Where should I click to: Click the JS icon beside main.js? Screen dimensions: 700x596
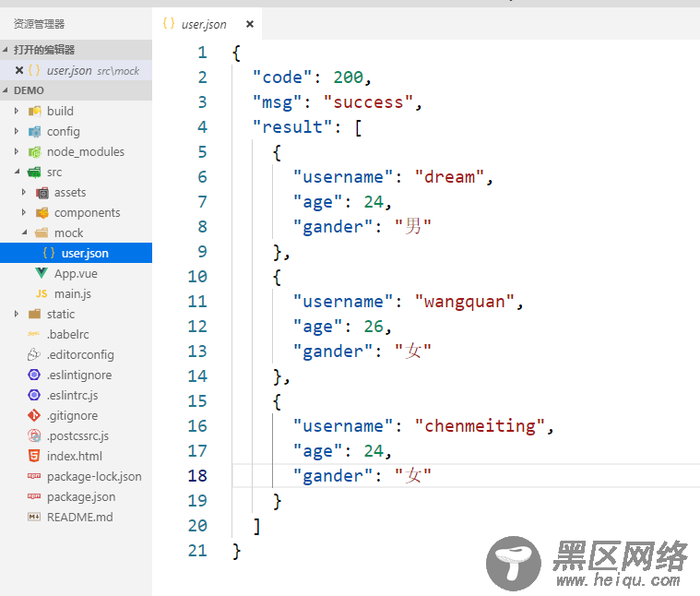pyautogui.click(x=42, y=293)
